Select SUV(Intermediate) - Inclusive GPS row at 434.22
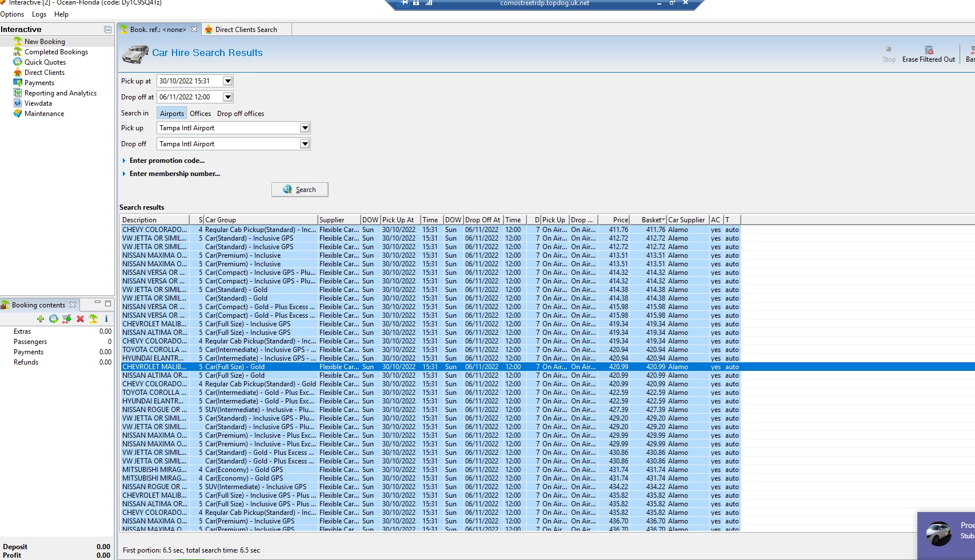Image resolution: width=975 pixels, height=560 pixels. [430, 487]
